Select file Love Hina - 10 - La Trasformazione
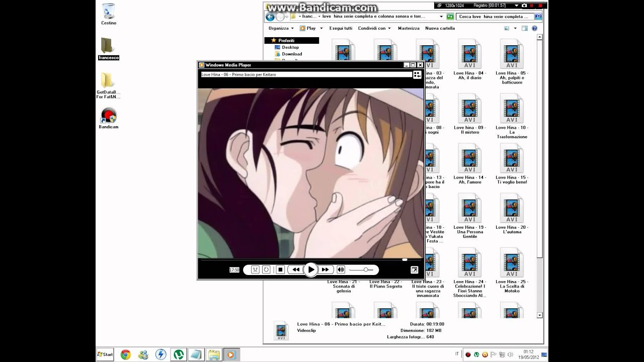This screenshot has height=362, width=644. pyautogui.click(x=512, y=116)
